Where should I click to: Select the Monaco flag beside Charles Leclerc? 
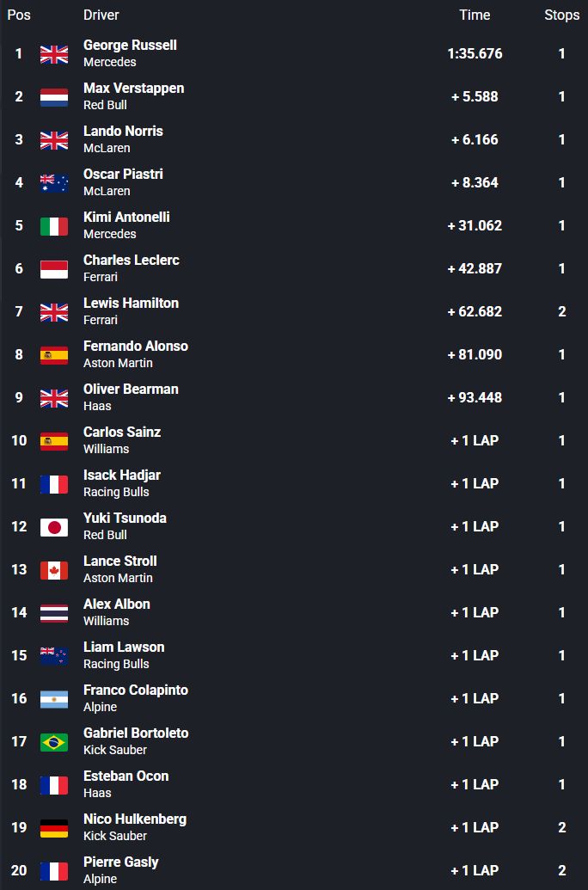(54, 269)
